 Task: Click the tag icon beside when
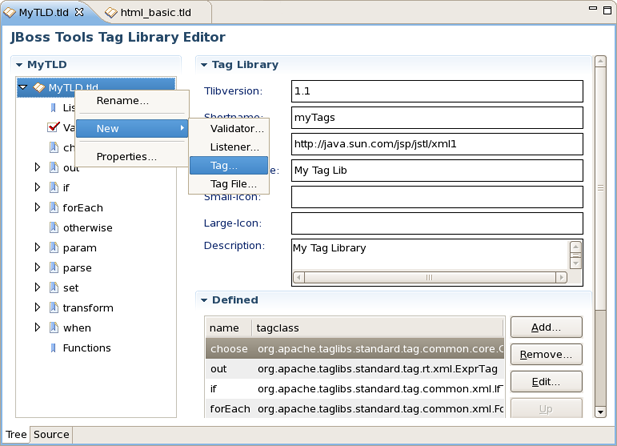coord(54,328)
